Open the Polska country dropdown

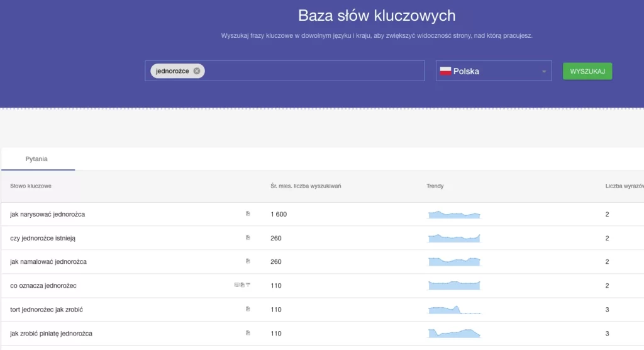[x=494, y=71]
